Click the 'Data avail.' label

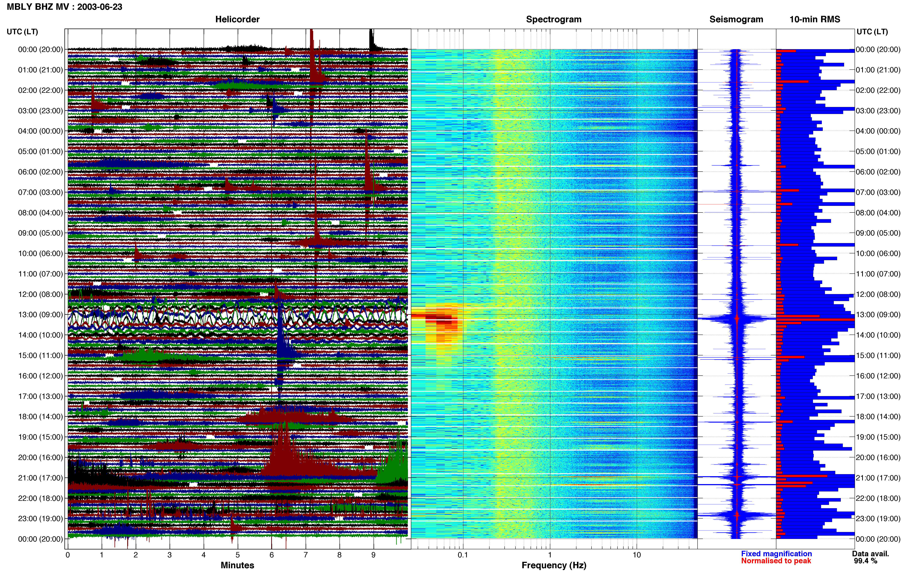coord(871,554)
